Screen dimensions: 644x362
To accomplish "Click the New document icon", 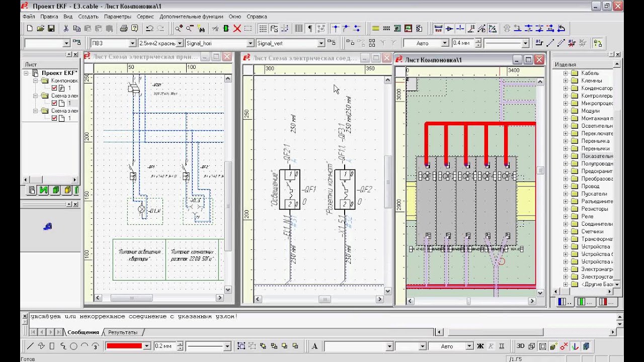I will 29,28.
